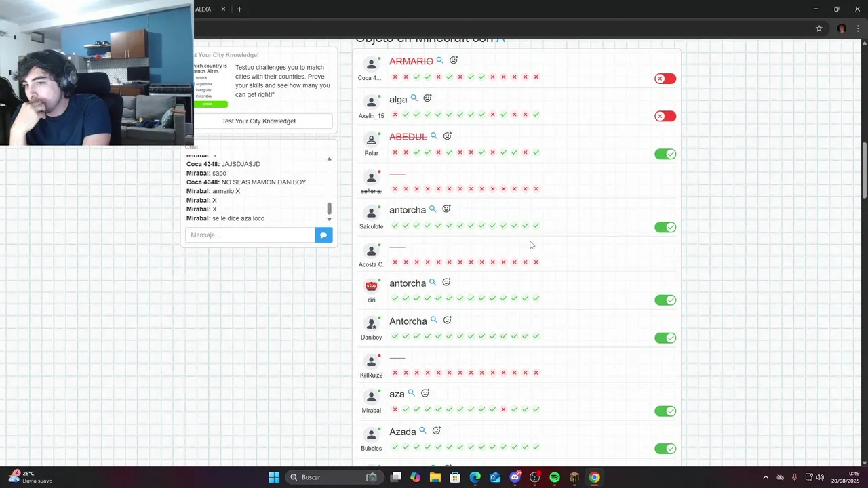Click player name Acosta C.
The height and width of the screenshot is (488, 868).
(371, 264)
